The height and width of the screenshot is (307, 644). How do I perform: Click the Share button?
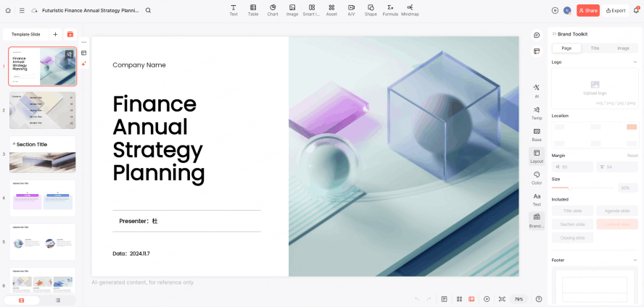[587, 11]
